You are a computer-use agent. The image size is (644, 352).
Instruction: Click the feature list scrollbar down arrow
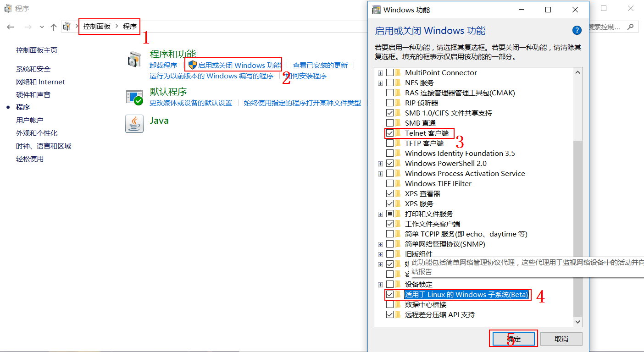tap(577, 322)
